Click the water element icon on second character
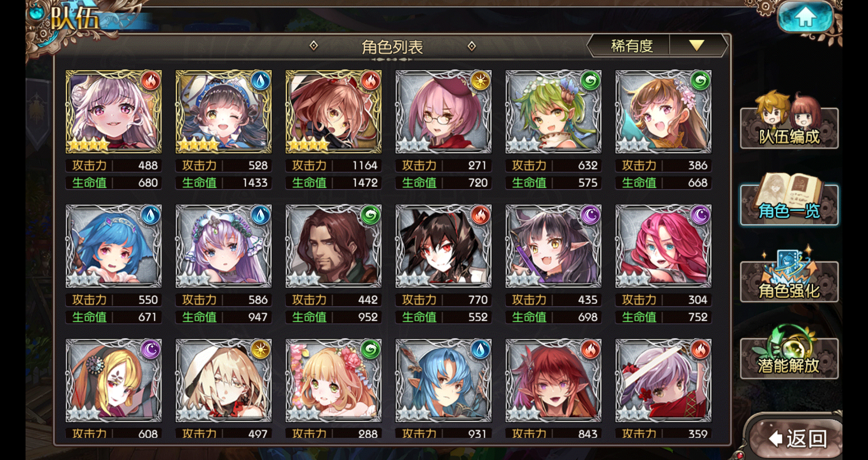This screenshot has width=868, height=460. click(260, 81)
